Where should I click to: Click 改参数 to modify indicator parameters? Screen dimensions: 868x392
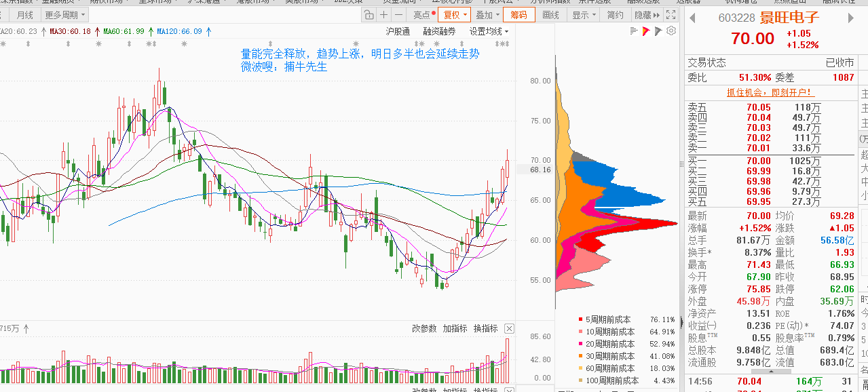424,328
